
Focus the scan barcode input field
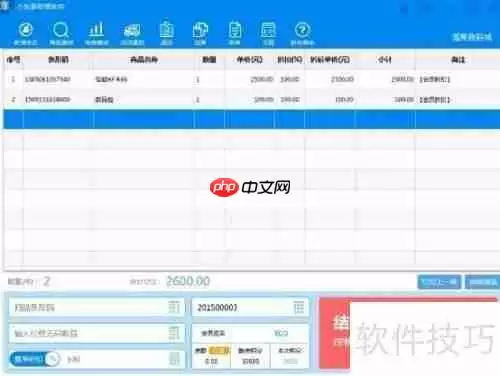pos(96,307)
